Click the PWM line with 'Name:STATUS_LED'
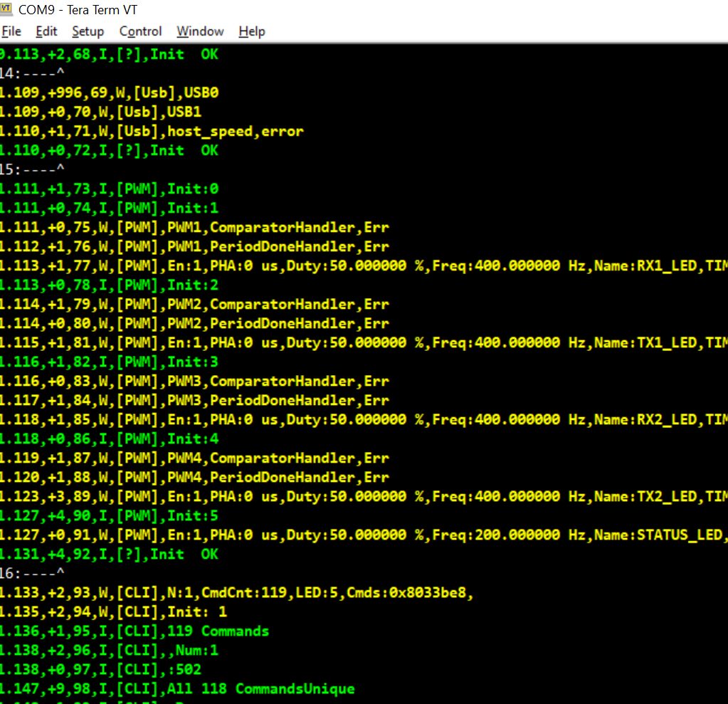Image resolution: width=728 pixels, height=704 pixels. coord(364,535)
